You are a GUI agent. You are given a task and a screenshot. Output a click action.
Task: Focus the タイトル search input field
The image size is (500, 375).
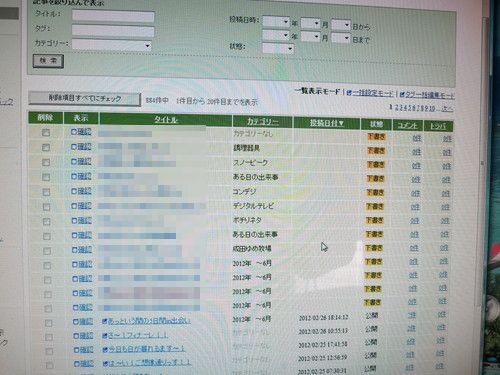(x=113, y=16)
